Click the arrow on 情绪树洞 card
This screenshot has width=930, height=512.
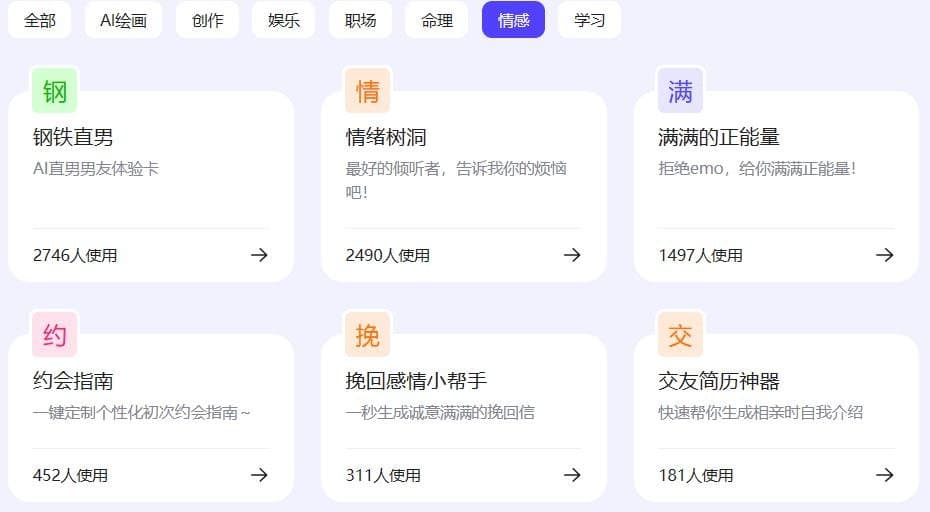click(572, 255)
